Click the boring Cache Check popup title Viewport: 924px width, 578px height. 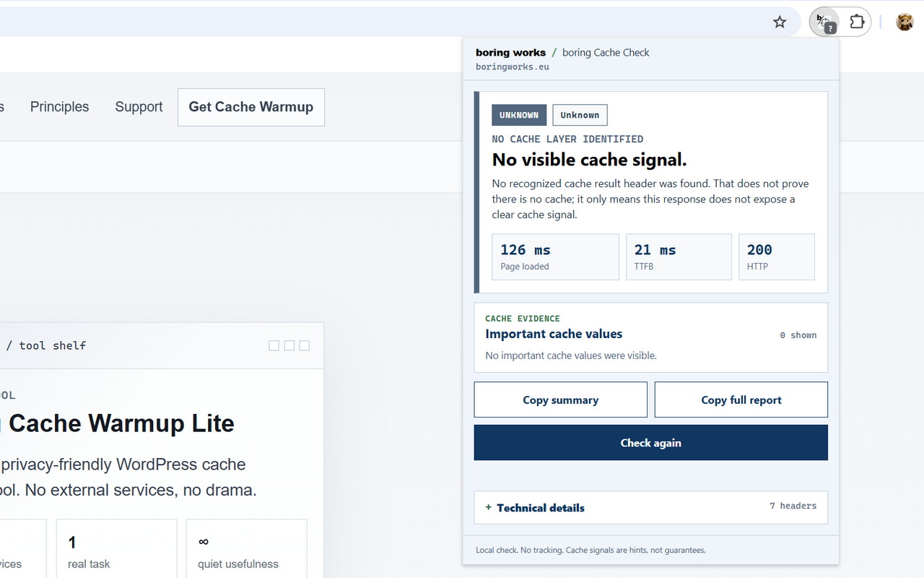606,52
